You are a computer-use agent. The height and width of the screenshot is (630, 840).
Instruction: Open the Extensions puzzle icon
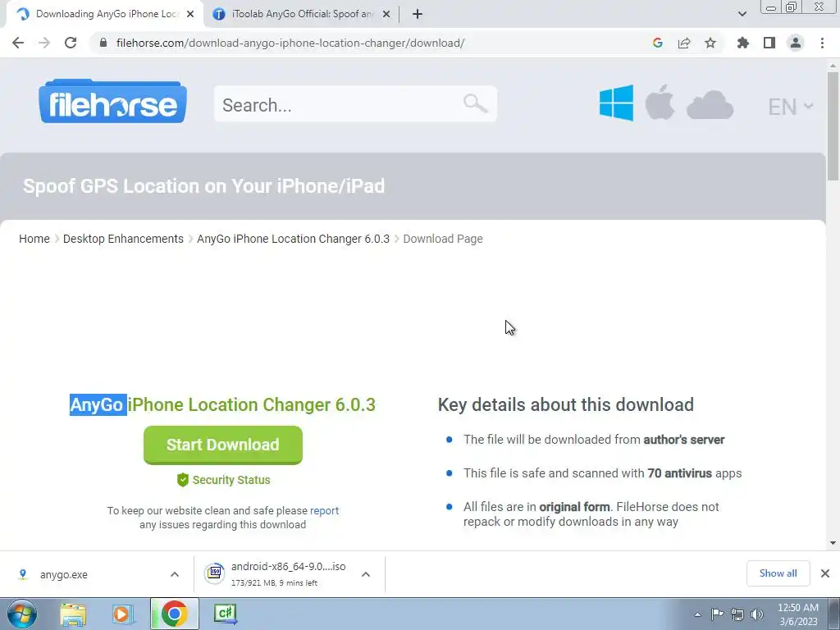(x=743, y=43)
